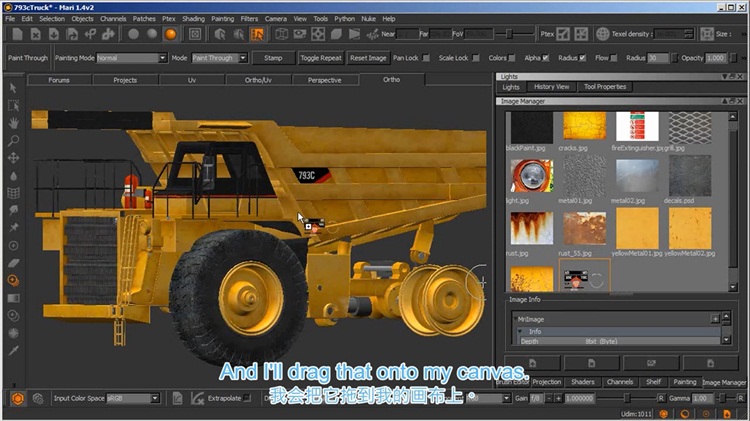Screen dimensions: 750x421
Task: Click the frame-all square icon in toolbar
Action: pos(195,34)
